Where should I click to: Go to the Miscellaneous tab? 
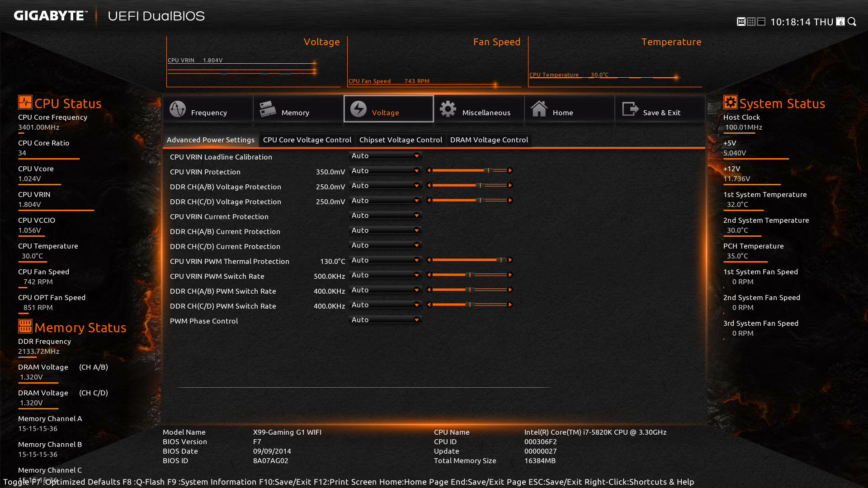click(479, 109)
